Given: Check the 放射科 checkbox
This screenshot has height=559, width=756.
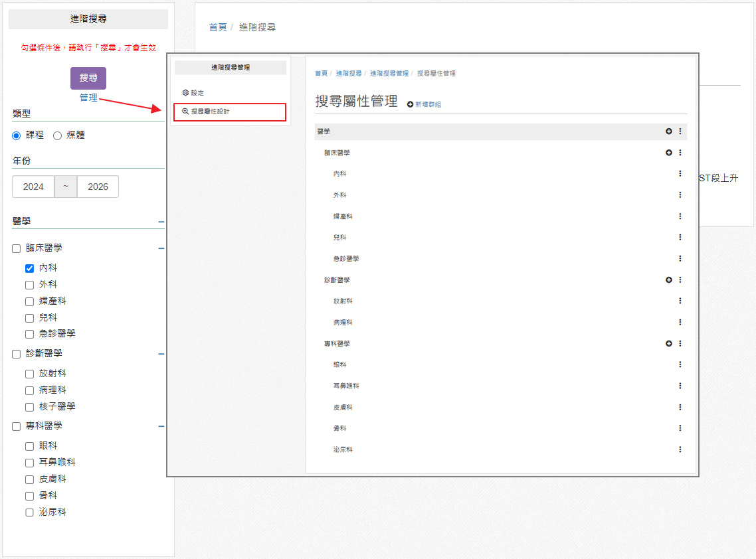Looking at the screenshot, I should (29, 374).
